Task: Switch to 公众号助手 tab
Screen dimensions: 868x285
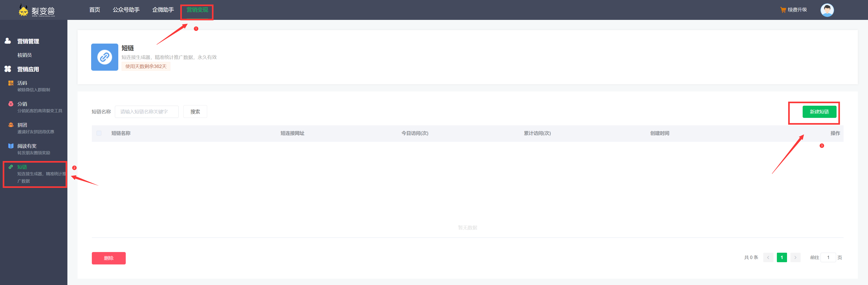Action: [x=126, y=10]
